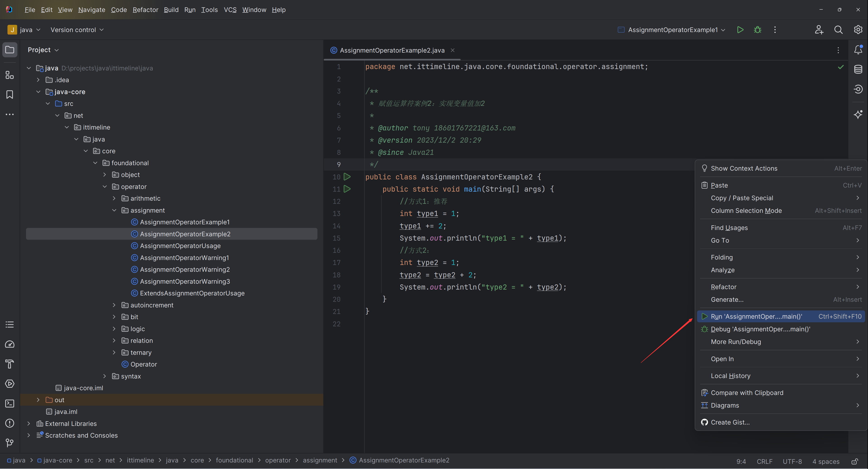868x469 pixels.
Task: Open the Bookmarks tool window icon
Action: (x=10, y=95)
